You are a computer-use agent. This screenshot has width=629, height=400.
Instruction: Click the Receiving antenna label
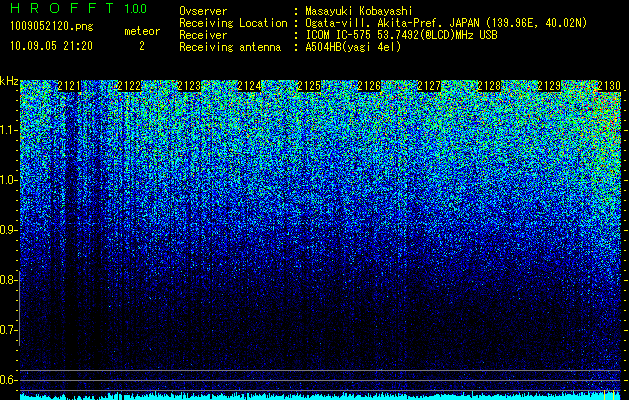(x=230, y=47)
